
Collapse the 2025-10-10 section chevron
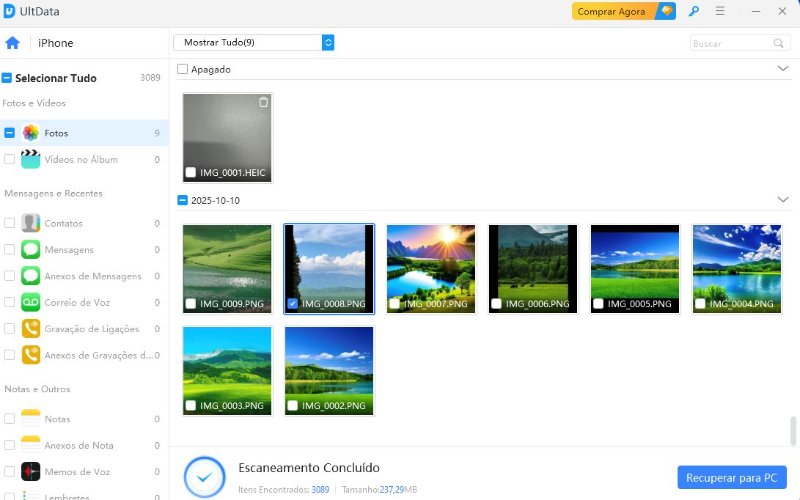tap(782, 200)
